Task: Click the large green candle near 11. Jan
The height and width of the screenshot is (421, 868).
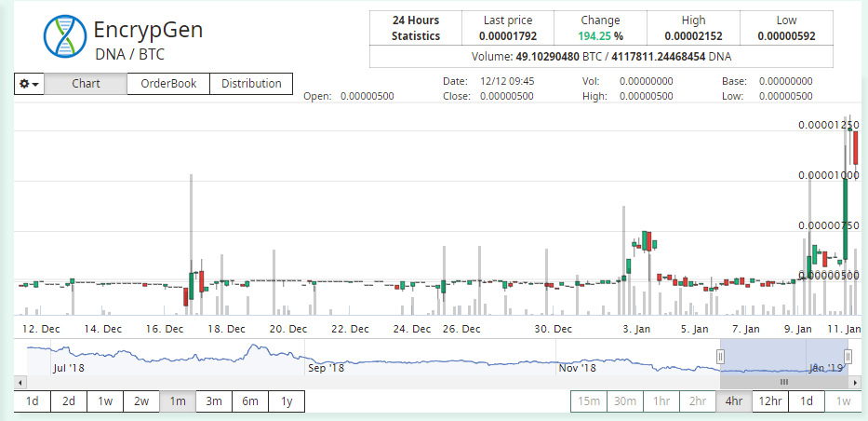Action: (847, 212)
